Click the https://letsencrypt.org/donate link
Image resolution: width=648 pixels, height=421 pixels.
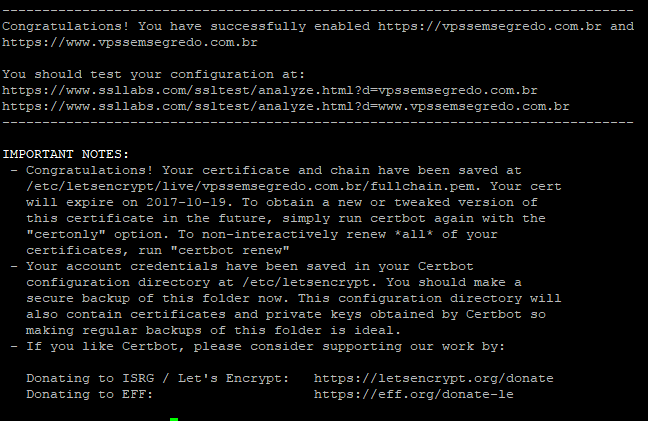(433, 378)
